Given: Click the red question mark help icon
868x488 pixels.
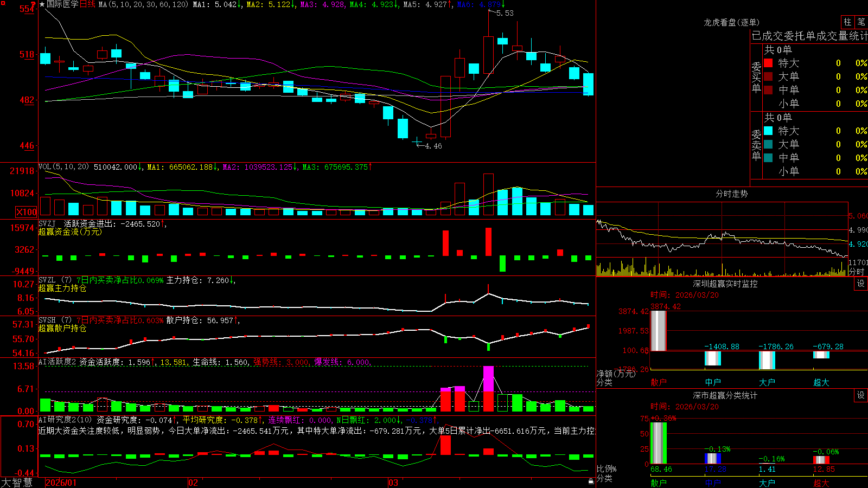Looking at the screenshot, I should pyautogui.click(x=34, y=4).
